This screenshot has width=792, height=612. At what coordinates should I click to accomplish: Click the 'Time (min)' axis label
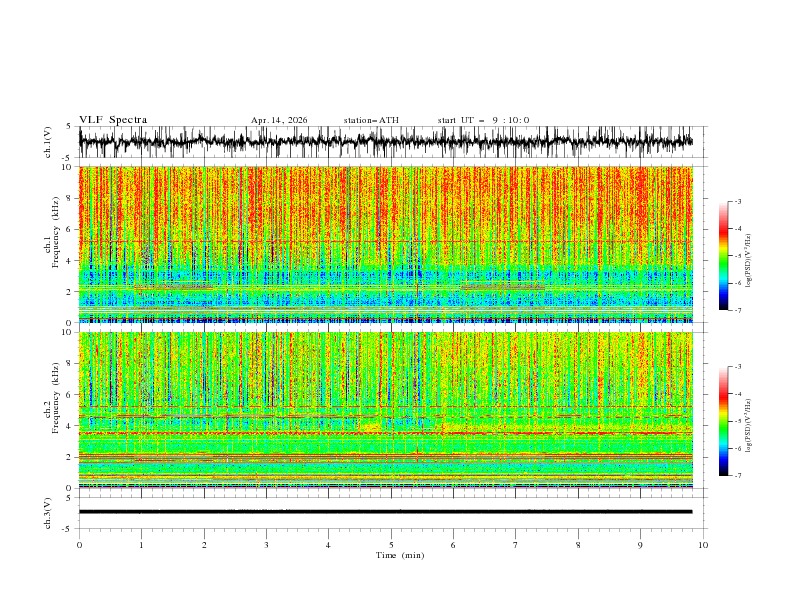tap(400, 555)
